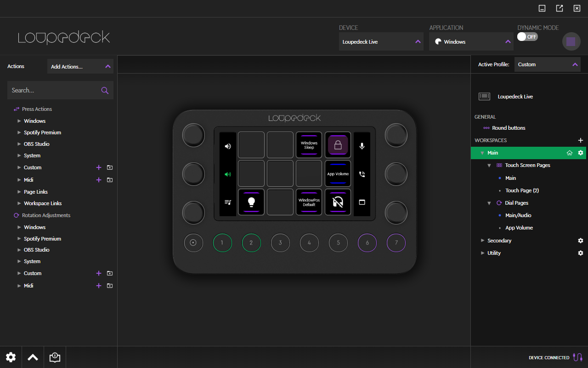Viewport: 588px width, 368px height.
Task: Click the white speaker volume icon
Action: tap(228, 146)
